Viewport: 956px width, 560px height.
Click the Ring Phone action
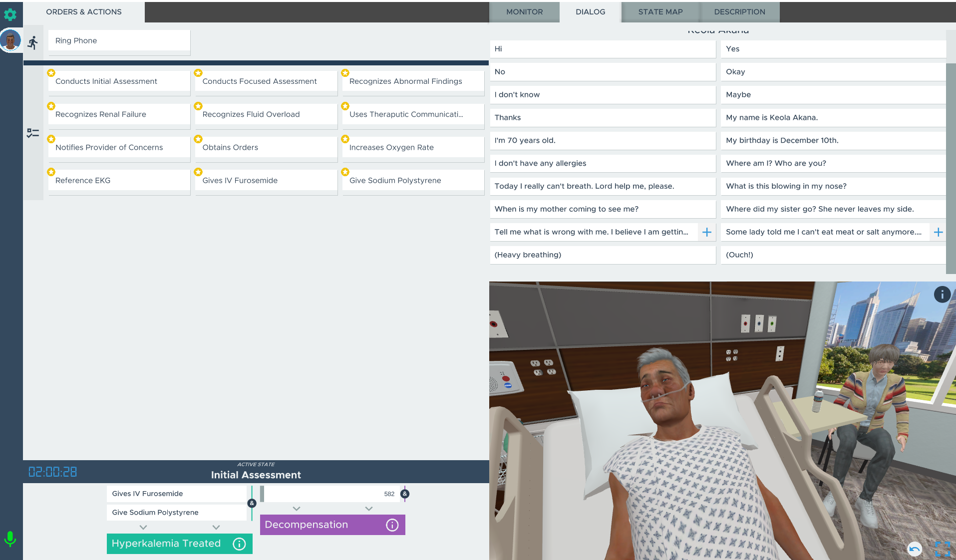pos(119,40)
